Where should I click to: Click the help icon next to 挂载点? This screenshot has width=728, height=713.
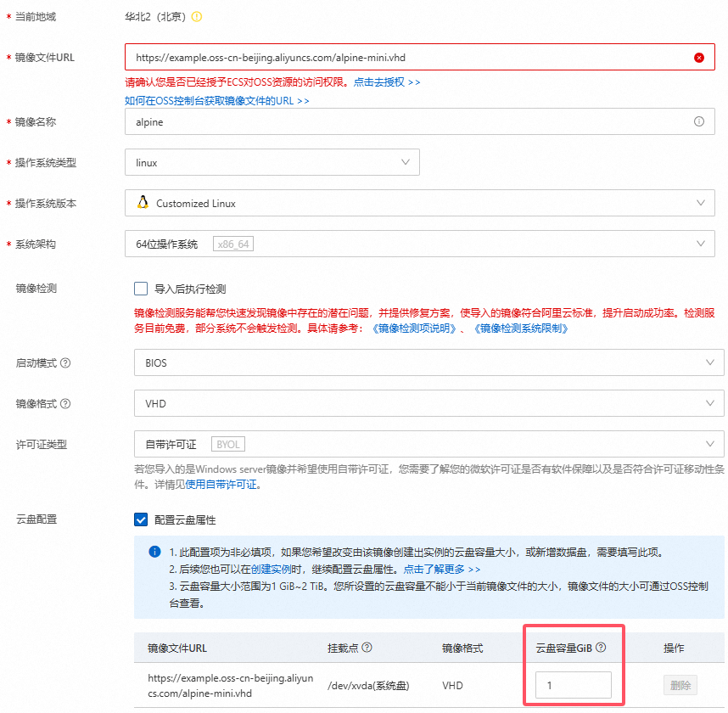[x=367, y=648]
